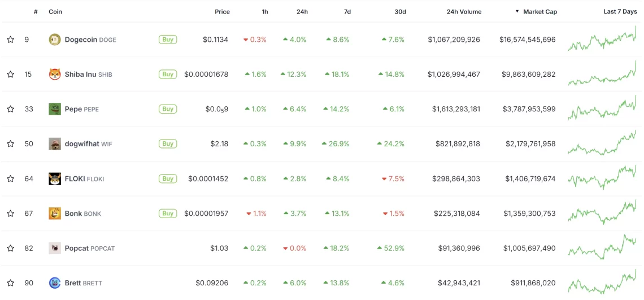The height and width of the screenshot is (300, 644).
Task: Open the Brett BRETT coin link
Action: pos(84,283)
